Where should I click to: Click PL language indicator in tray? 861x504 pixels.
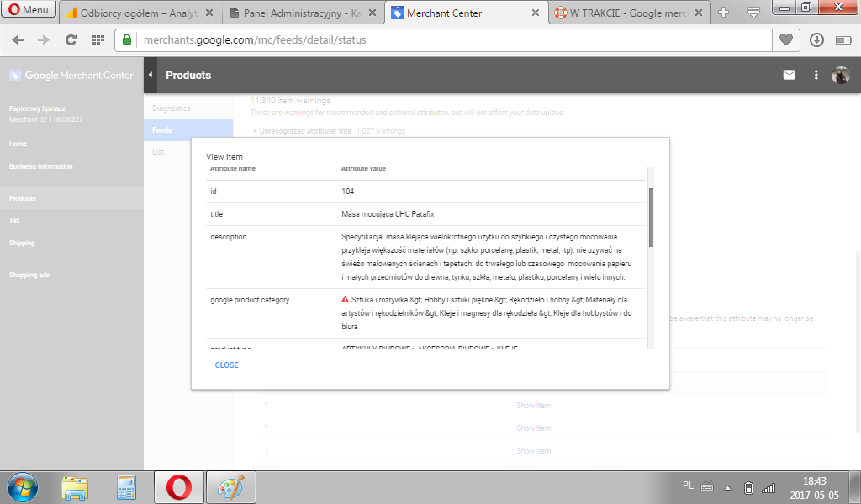(688, 486)
